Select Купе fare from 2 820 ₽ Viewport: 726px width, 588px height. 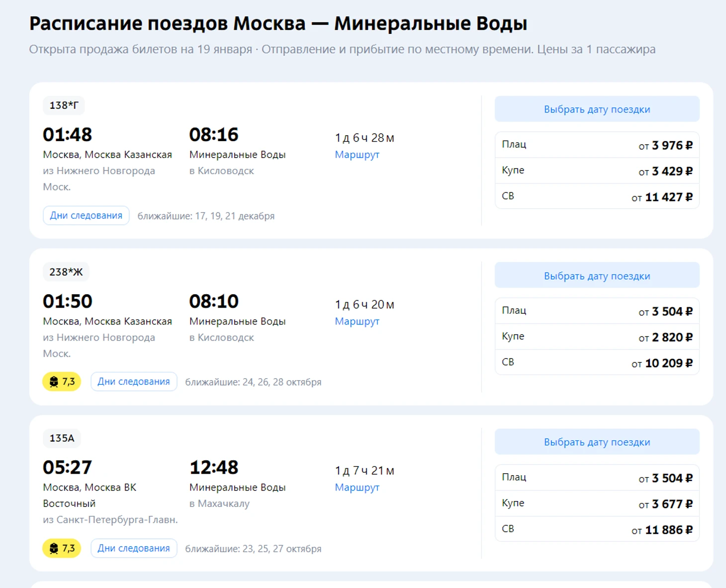[596, 337]
